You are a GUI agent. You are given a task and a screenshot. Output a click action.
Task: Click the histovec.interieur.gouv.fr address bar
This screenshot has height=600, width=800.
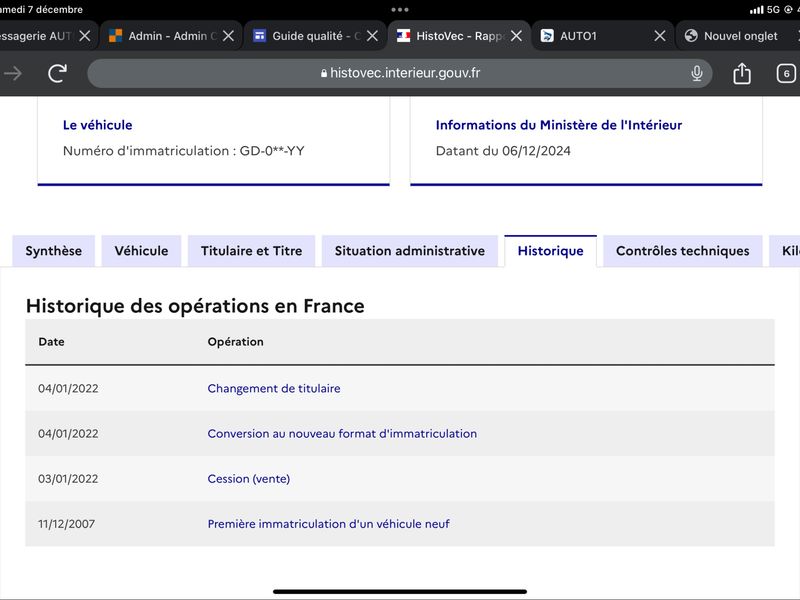coord(400,73)
